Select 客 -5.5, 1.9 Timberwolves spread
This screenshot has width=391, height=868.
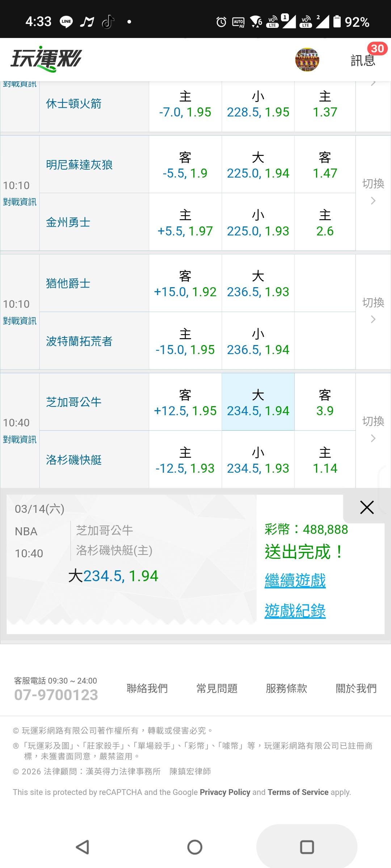click(185, 165)
